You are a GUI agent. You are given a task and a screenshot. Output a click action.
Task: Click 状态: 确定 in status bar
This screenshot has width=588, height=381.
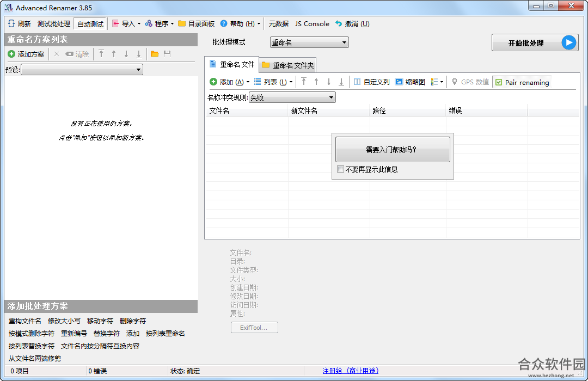[x=185, y=371]
